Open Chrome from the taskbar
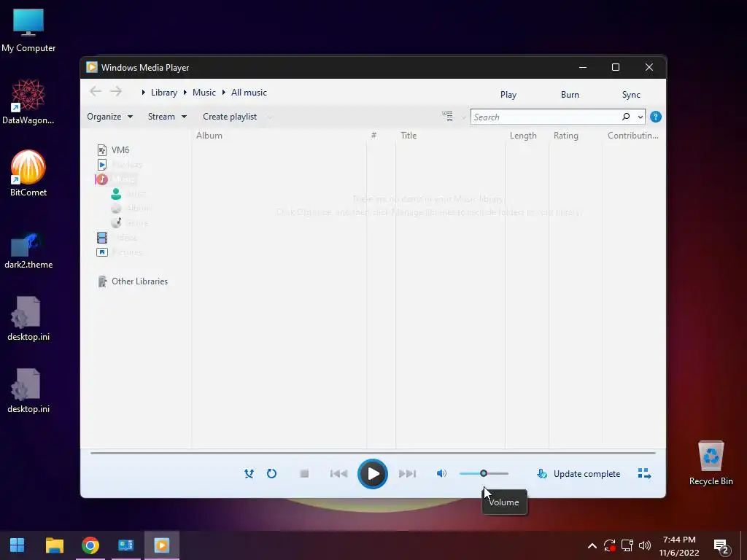The height and width of the screenshot is (560, 747). tap(90, 545)
